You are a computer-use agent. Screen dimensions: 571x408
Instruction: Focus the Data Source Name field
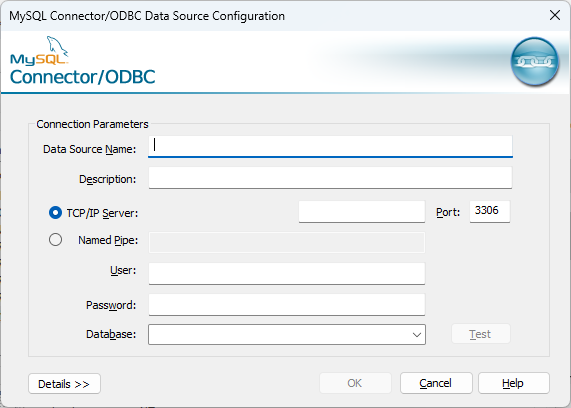tap(330, 147)
